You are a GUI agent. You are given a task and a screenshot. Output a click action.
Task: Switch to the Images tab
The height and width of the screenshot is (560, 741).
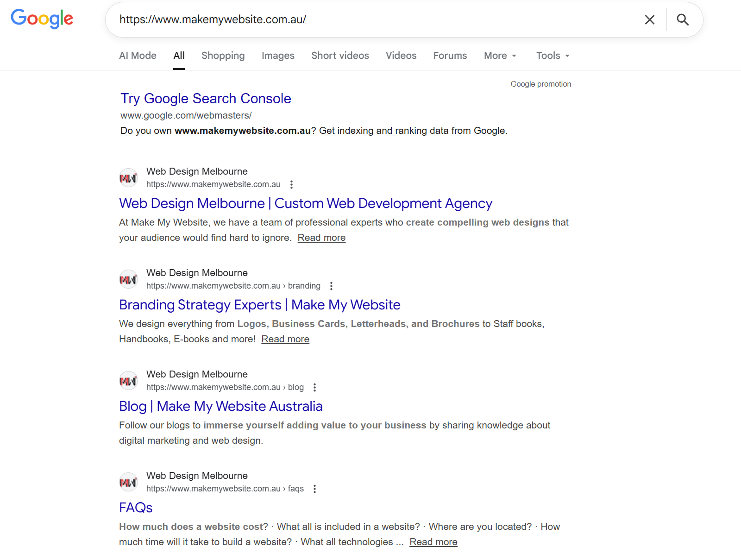tap(278, 56)
